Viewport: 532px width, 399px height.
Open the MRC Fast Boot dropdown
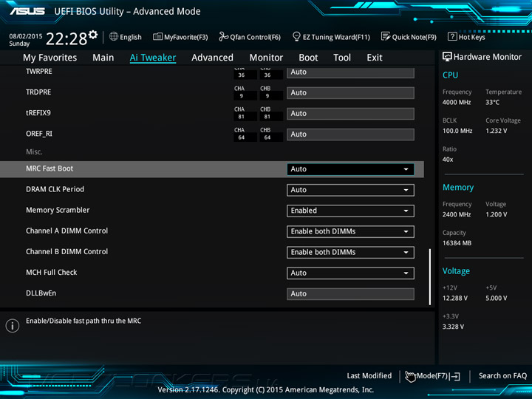pyautogui.click(x=350, y=169)
